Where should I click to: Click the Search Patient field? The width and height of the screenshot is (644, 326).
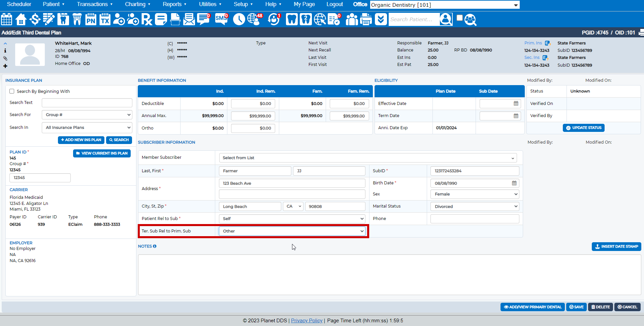pos(414,20)
